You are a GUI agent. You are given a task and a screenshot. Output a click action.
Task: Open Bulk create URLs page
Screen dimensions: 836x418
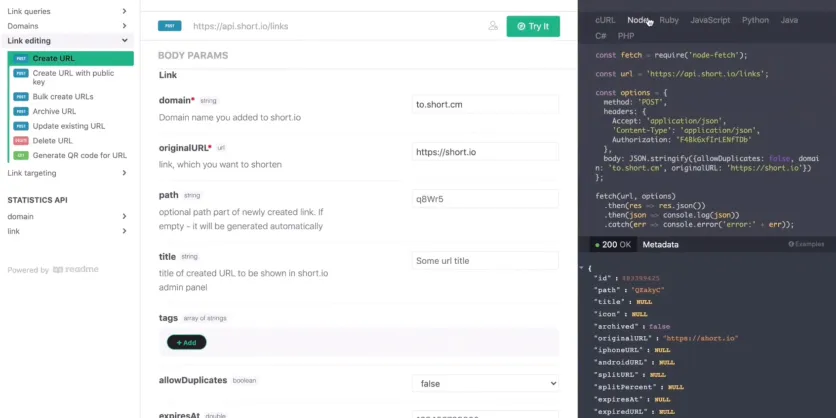[62, 97]
